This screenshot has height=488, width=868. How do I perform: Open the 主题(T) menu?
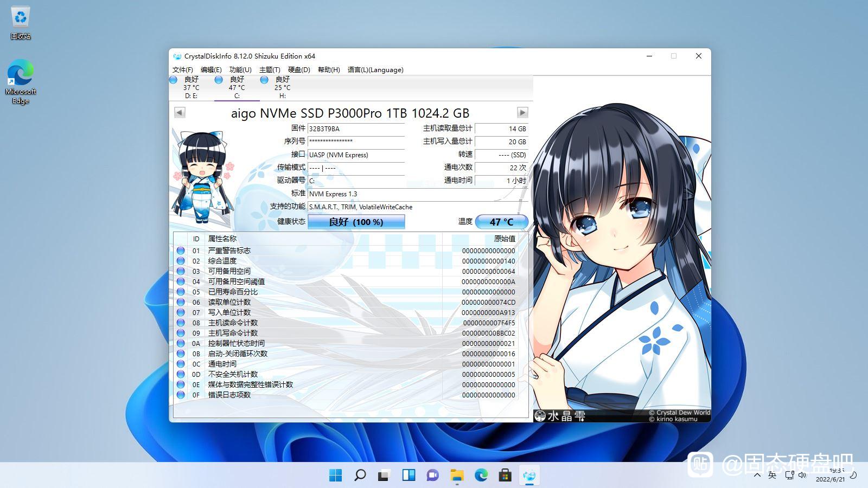coord(270,69)
